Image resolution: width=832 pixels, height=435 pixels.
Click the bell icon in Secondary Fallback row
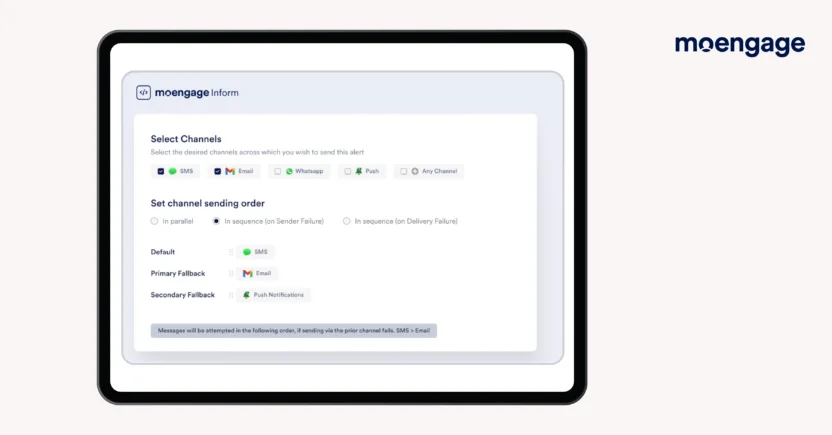tap(246, 295)
